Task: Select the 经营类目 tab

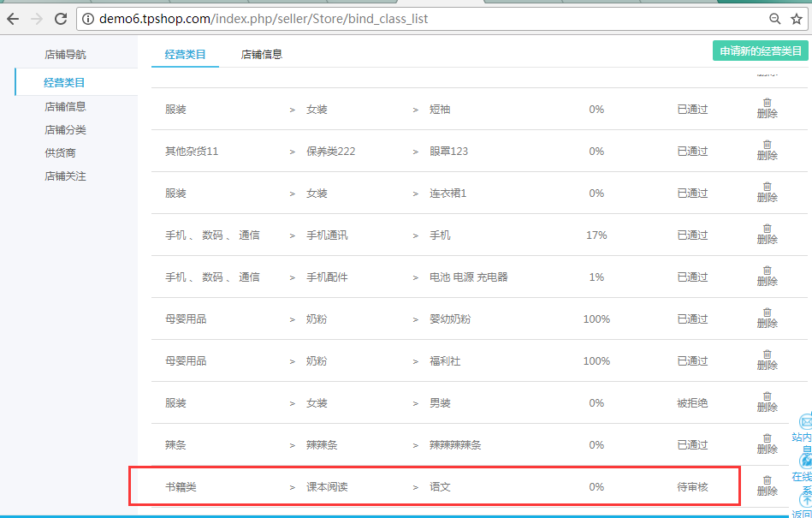Action: coord(185,55)
